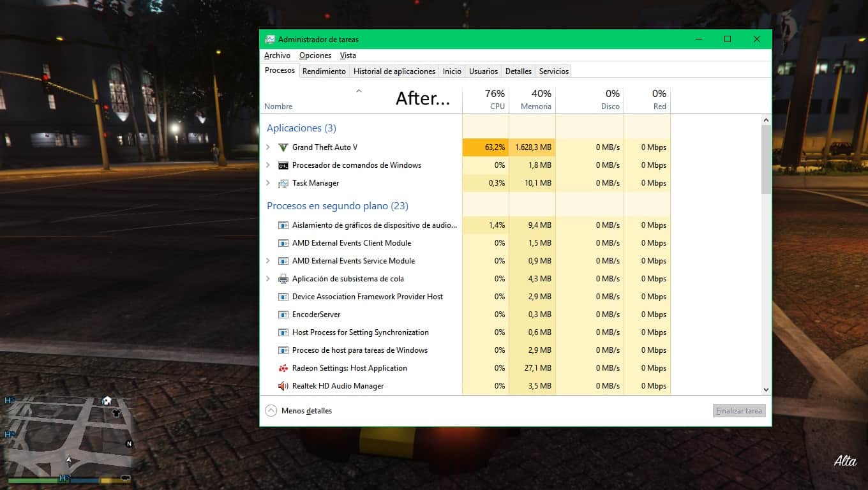Expand the Task Manager process entry

coord(268,183)
